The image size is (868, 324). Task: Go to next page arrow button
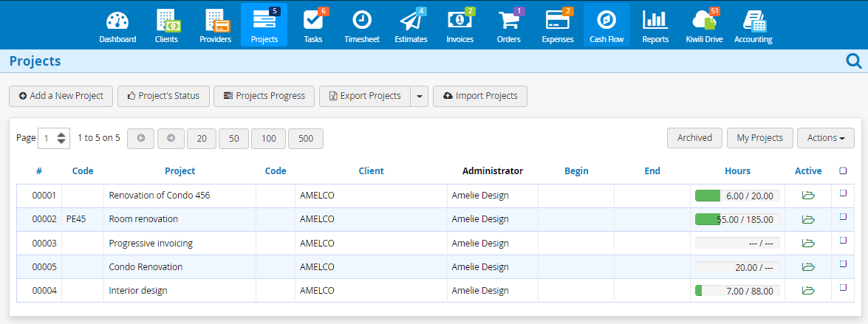coord(171,138)
